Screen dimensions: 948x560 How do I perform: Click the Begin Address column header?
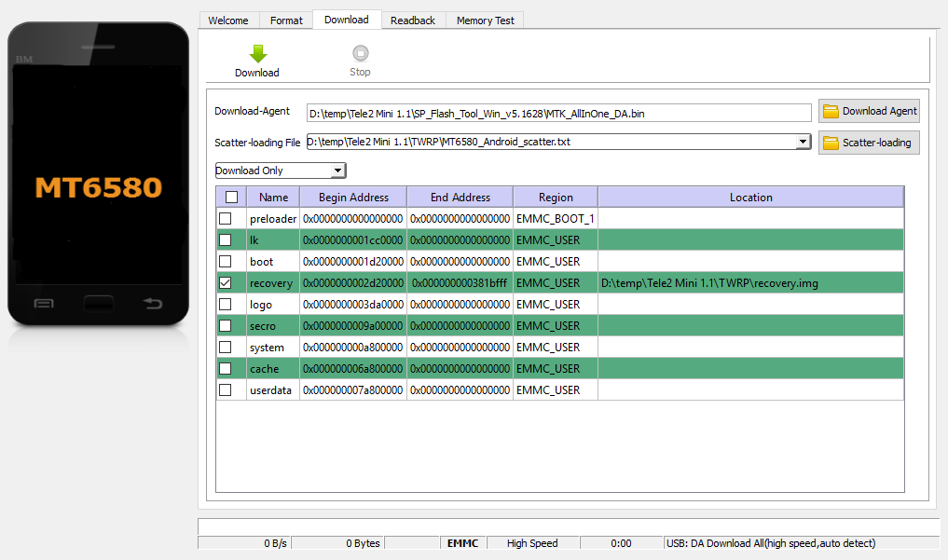pyautogui.click(x=352, y=197)
